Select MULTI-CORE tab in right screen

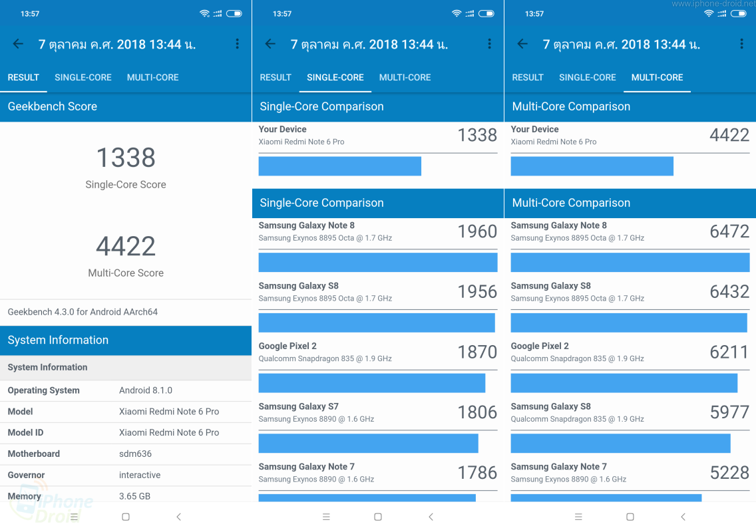pos(657,78)
